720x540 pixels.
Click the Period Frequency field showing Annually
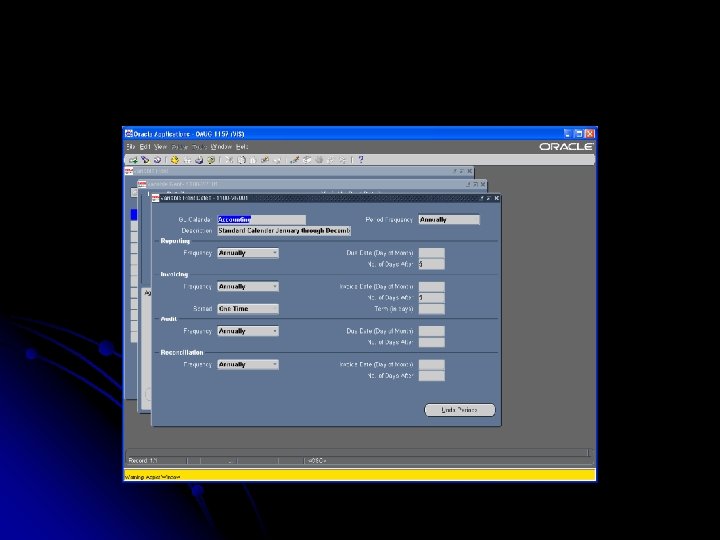[449, 219]
